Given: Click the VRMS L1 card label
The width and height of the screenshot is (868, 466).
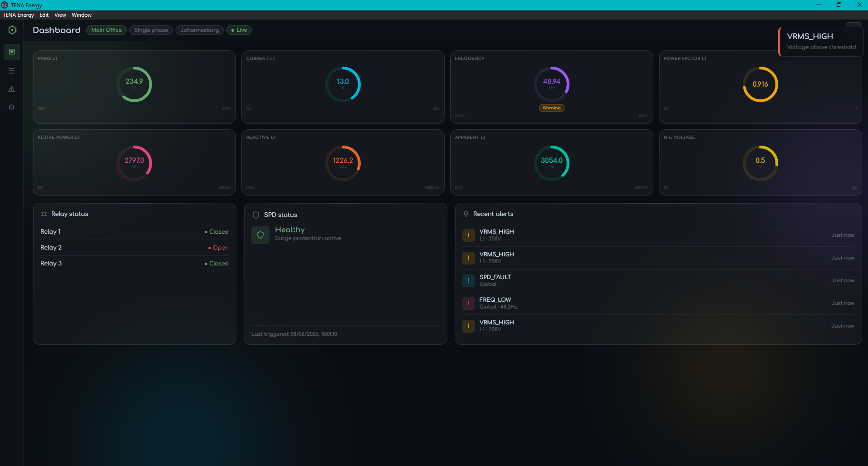Looking at the screenshot, I should click(47, 59).
